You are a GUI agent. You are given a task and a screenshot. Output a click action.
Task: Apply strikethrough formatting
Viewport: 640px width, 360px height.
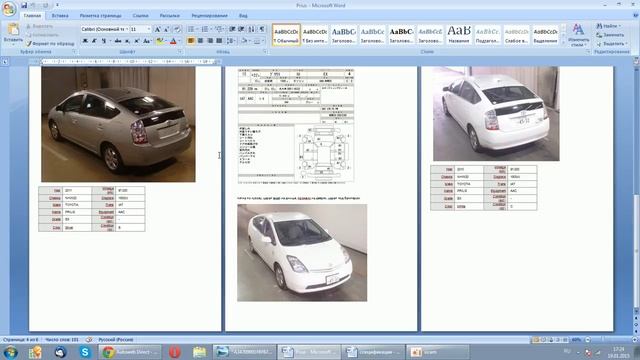(118, 41)
